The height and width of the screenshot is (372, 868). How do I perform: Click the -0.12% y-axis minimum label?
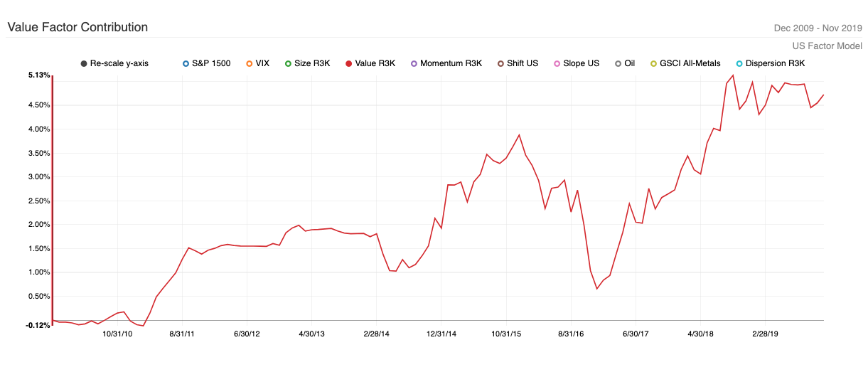(x=38, y=325)
